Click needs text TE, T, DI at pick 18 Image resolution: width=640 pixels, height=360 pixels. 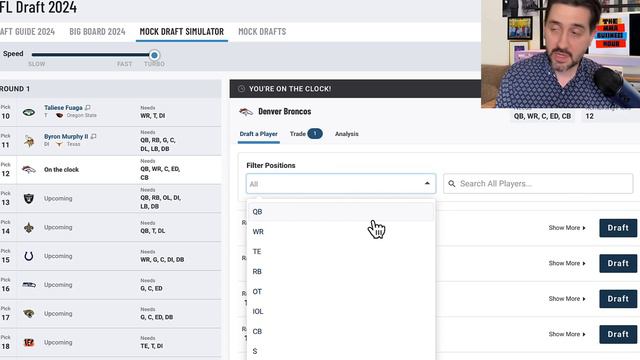[151, 346]
